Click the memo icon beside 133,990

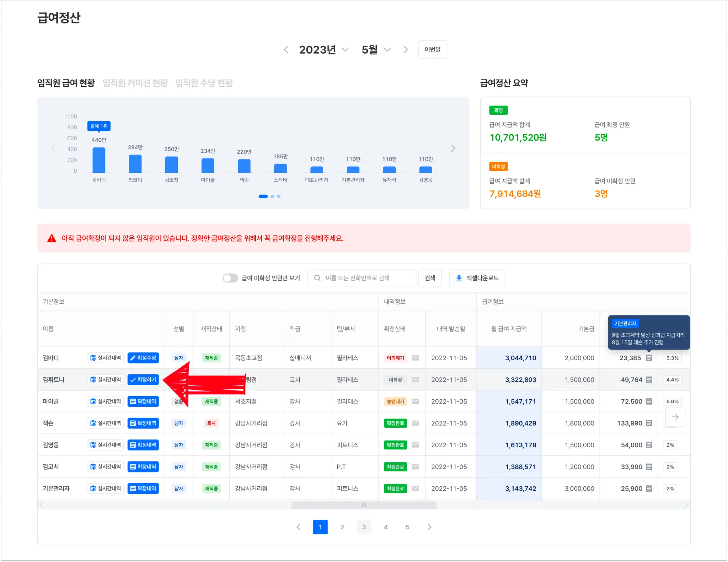[x=649, y=423]
